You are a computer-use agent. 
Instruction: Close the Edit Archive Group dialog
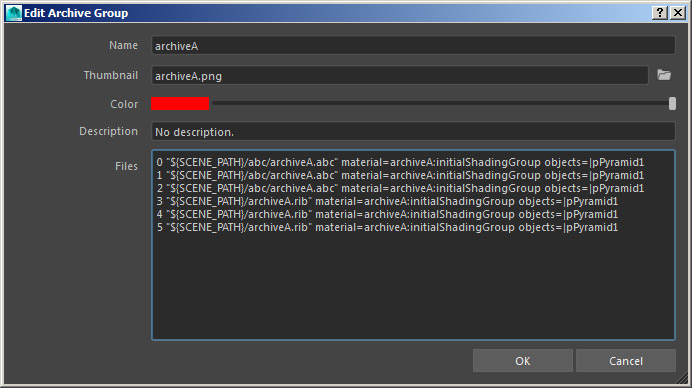pos(677,13)
